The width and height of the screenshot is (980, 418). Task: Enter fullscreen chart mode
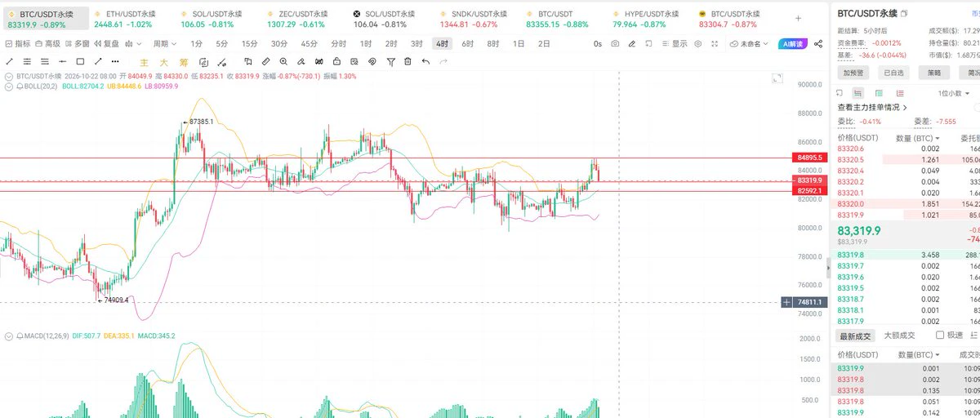coord(715,44)
